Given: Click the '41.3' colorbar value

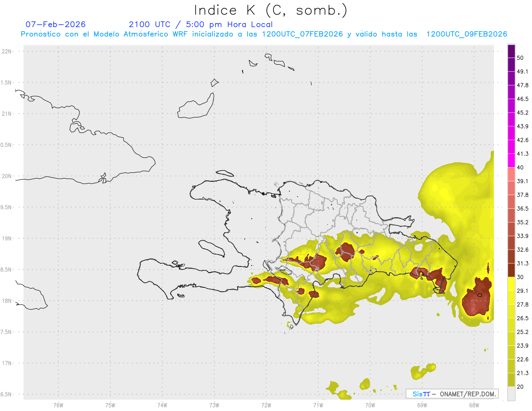Looking at the screenshot, I should coord(523,154).
